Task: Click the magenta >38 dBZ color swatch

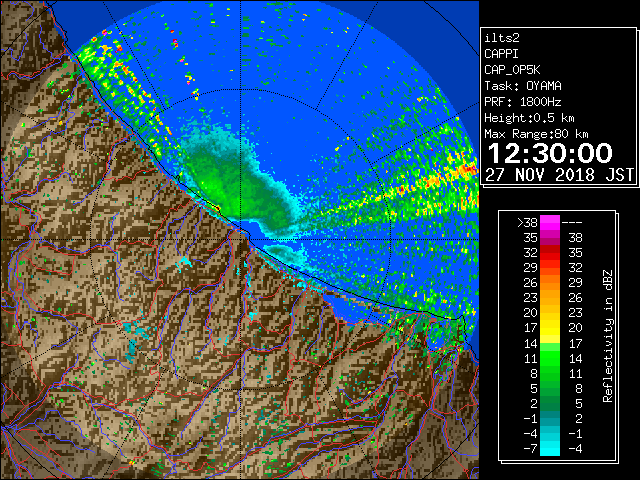Action: pos(550,222)
